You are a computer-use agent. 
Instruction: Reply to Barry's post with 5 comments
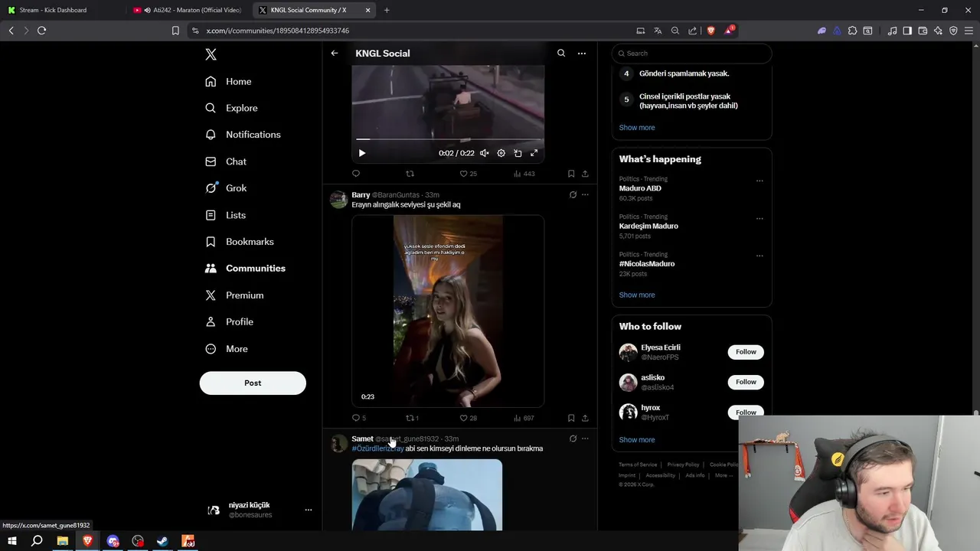click(x=359, y=418)
